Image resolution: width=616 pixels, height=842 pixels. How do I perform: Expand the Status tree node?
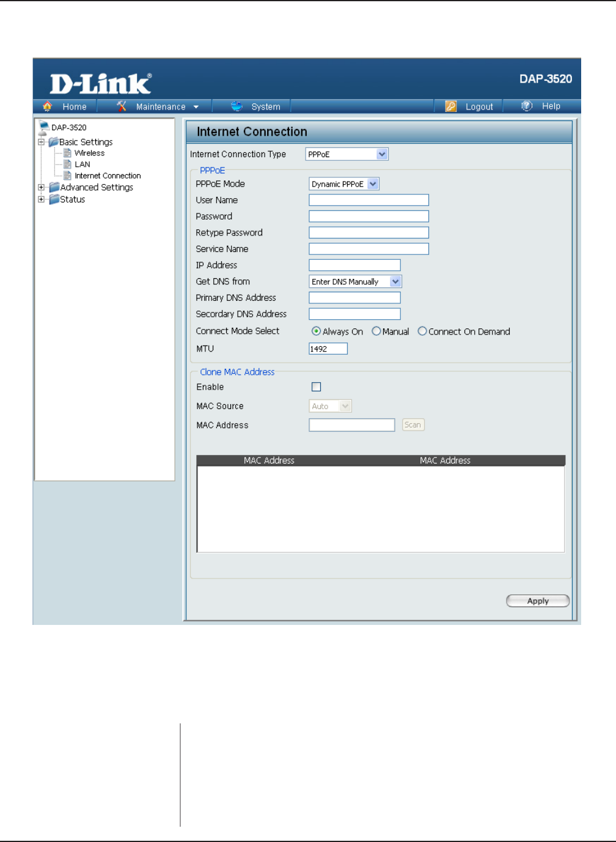41,199
